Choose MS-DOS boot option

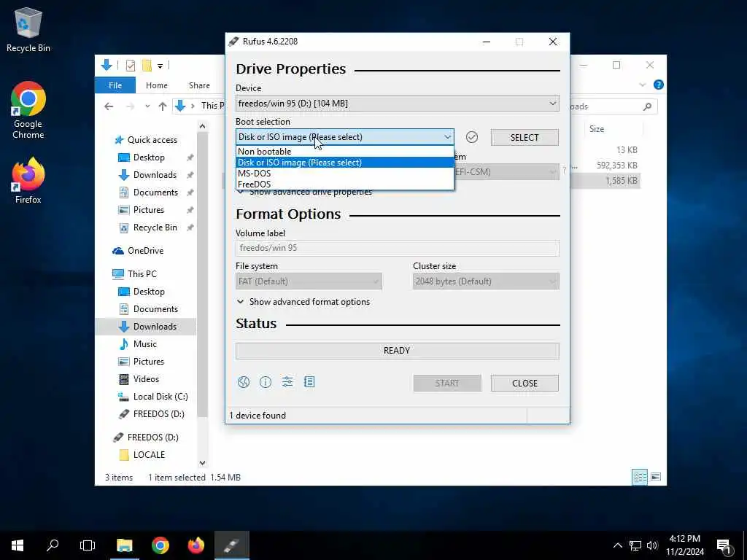[x=345, y=174]
